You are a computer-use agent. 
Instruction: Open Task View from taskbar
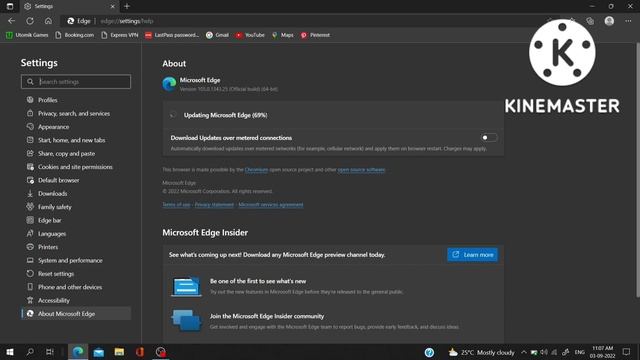click(50, 352)
